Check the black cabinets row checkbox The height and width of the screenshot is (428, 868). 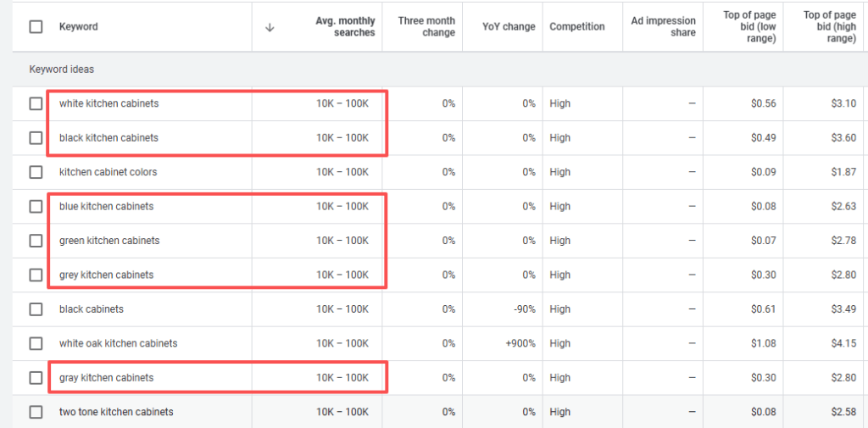pyautogui.click(x=36, y=309)
